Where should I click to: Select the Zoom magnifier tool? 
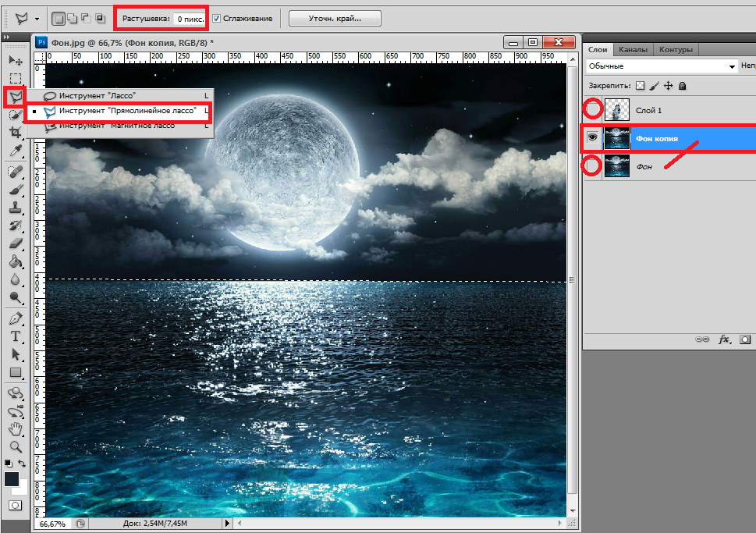click(x=15, y=446)
